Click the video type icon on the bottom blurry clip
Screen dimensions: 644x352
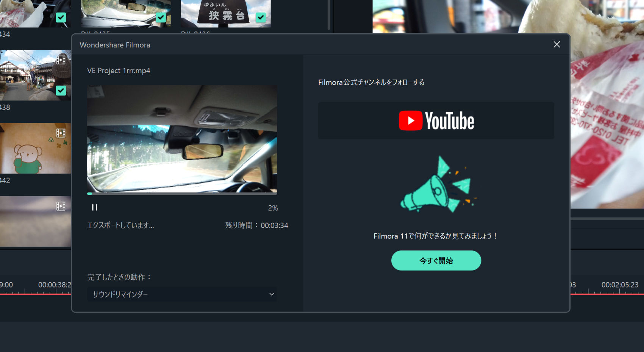[x=61, y=206]
